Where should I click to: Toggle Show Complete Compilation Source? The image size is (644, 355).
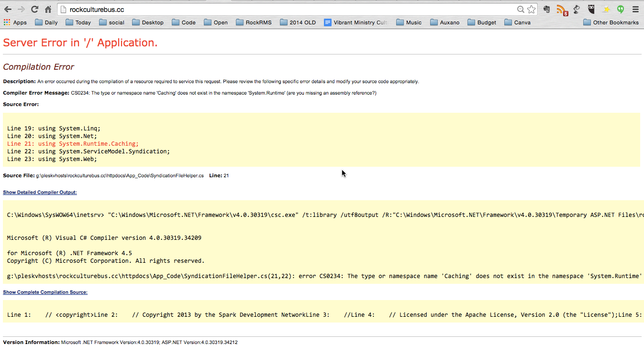click(45, 292)
